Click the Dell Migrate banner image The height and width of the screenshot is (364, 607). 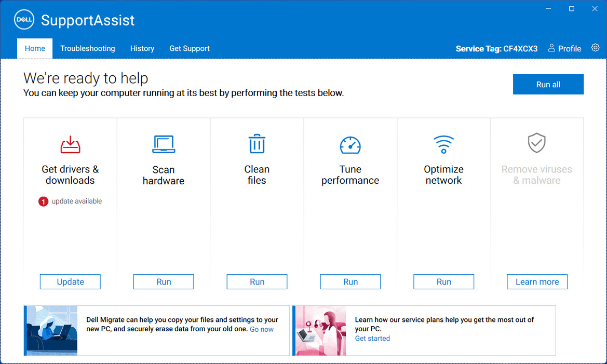[x=52, y=331]
